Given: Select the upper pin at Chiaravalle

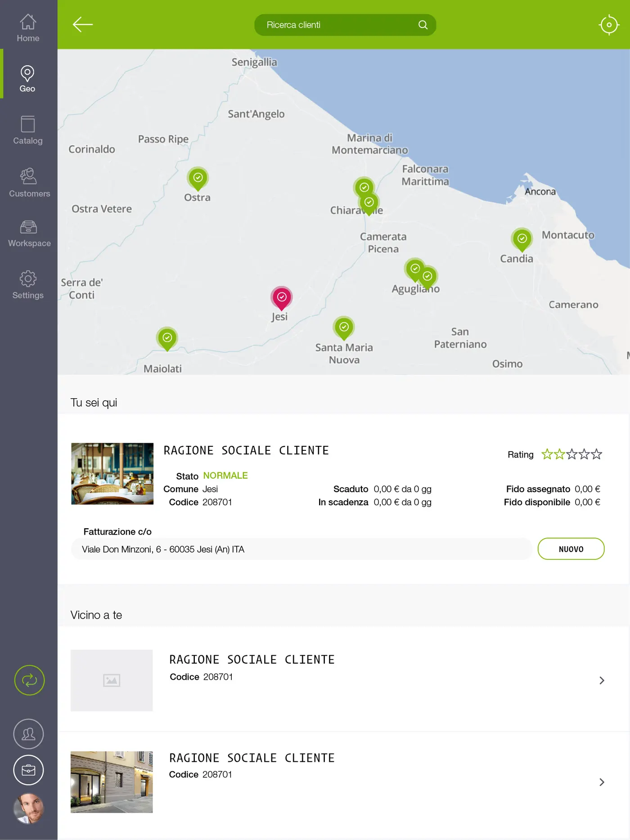Looking at the screenshot, I should click(x=364, y=186).
